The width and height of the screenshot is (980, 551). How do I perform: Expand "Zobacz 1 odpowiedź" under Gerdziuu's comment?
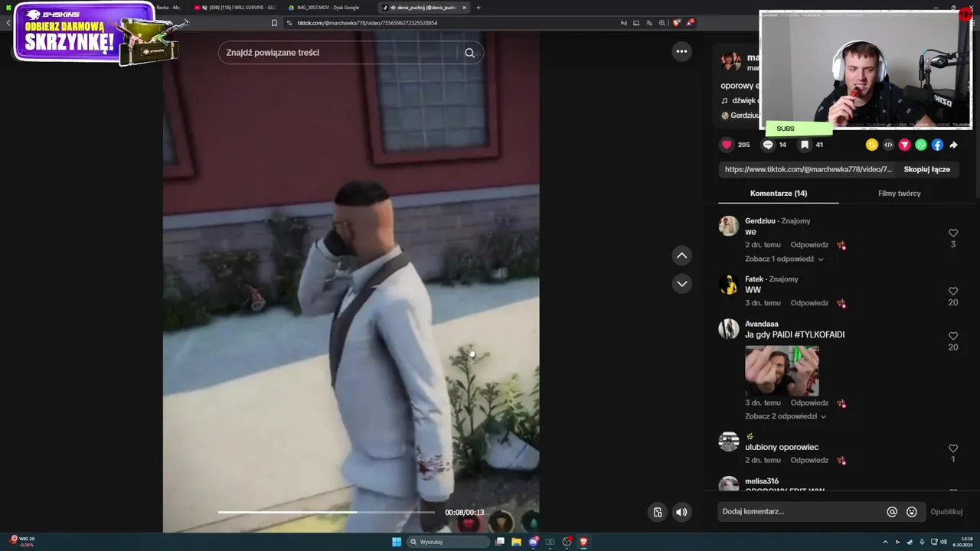click(x=784, y=259)
